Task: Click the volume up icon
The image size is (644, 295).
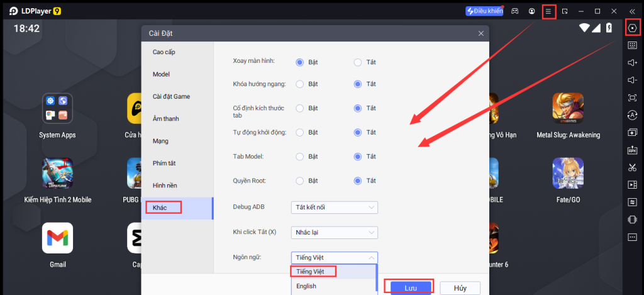Action: coord(632,63)
